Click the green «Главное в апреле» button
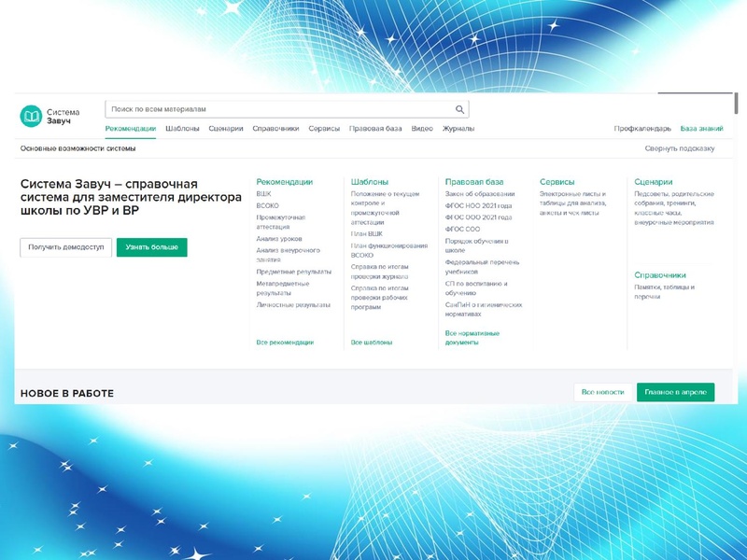747x560 pixels. click(x=675, y=393)
